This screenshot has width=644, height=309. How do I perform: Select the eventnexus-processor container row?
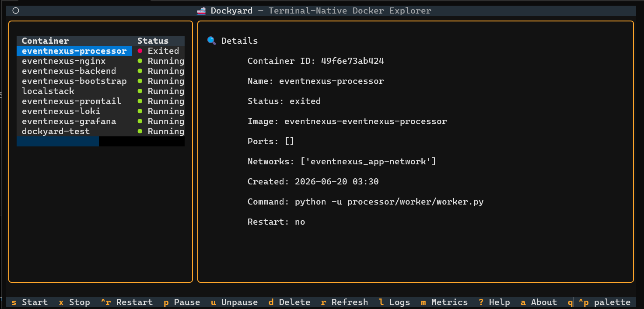[101, 51]
